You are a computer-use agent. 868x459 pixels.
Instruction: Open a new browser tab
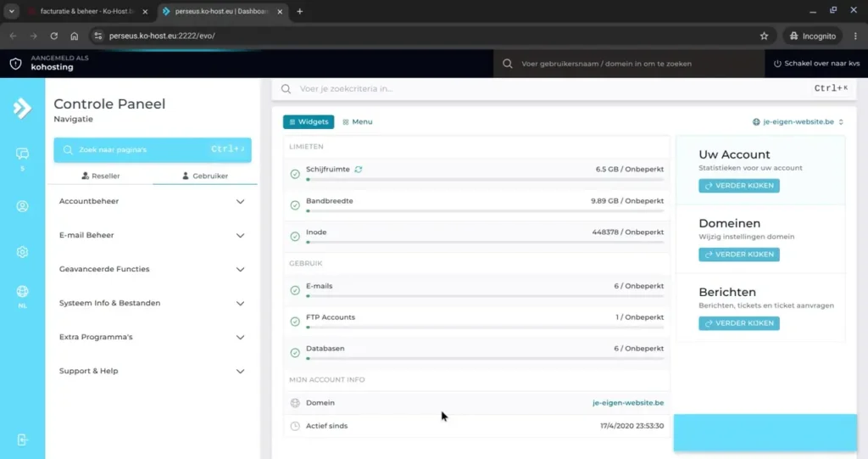(x=299, y=11)
